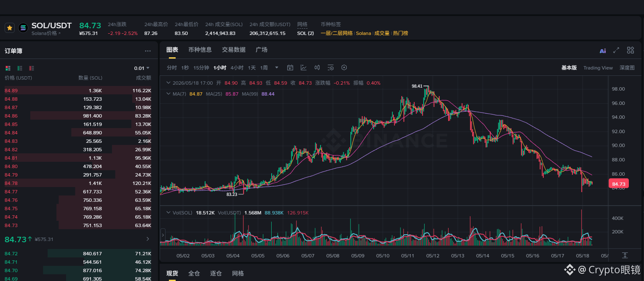Open the Solana价格 link
Image resolution: width=644 pixels, height=281 pixels.
pos(46,33)
